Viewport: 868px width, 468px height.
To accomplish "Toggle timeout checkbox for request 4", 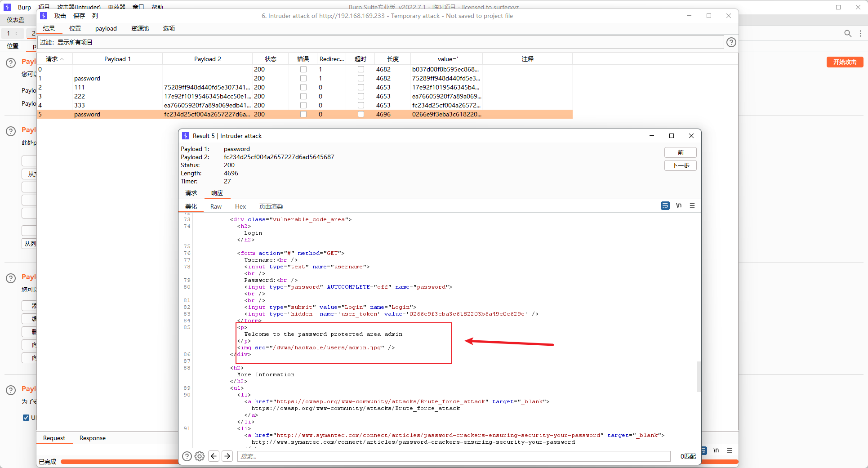I will click(361, 105).
